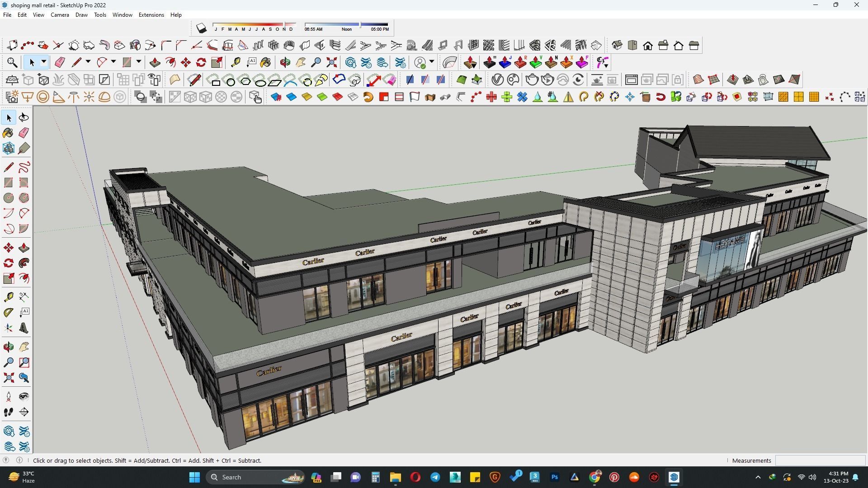Open Windows Start menu
Viewport: 868px width, 488px height.
click(194, 477)
